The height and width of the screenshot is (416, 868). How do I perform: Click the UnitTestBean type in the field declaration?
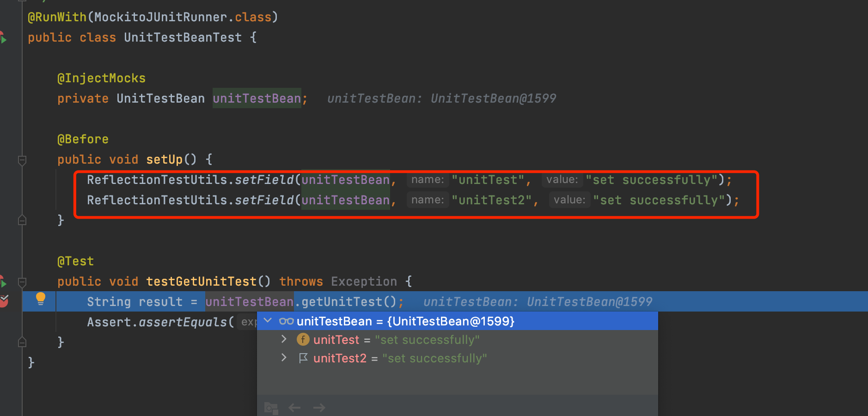point(160,98)
